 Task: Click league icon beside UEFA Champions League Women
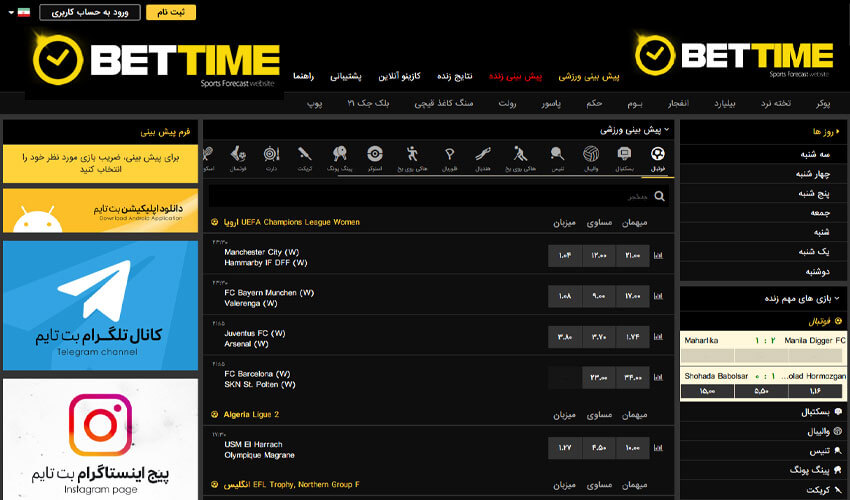(x=215, y=222)
